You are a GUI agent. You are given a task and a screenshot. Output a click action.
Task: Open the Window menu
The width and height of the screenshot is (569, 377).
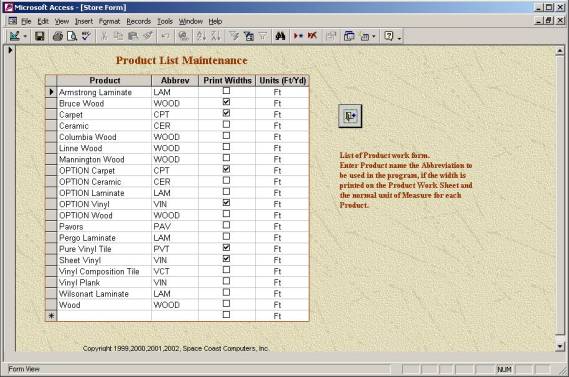coord(191,21)
